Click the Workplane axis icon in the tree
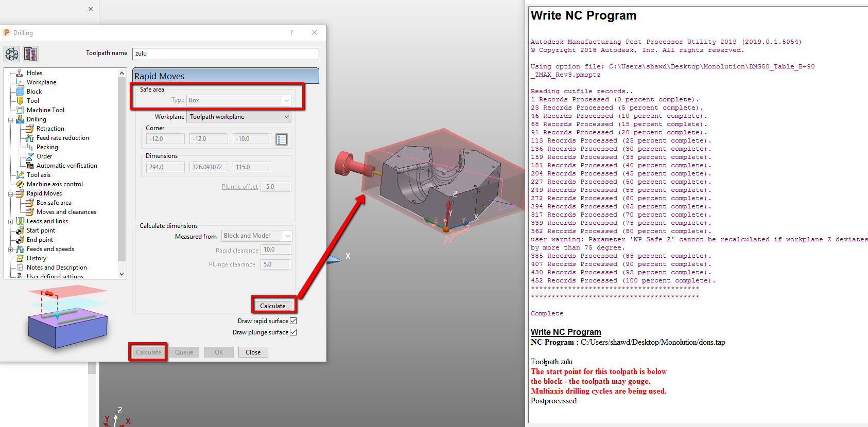The image size is (868, 427). [20, 82]
